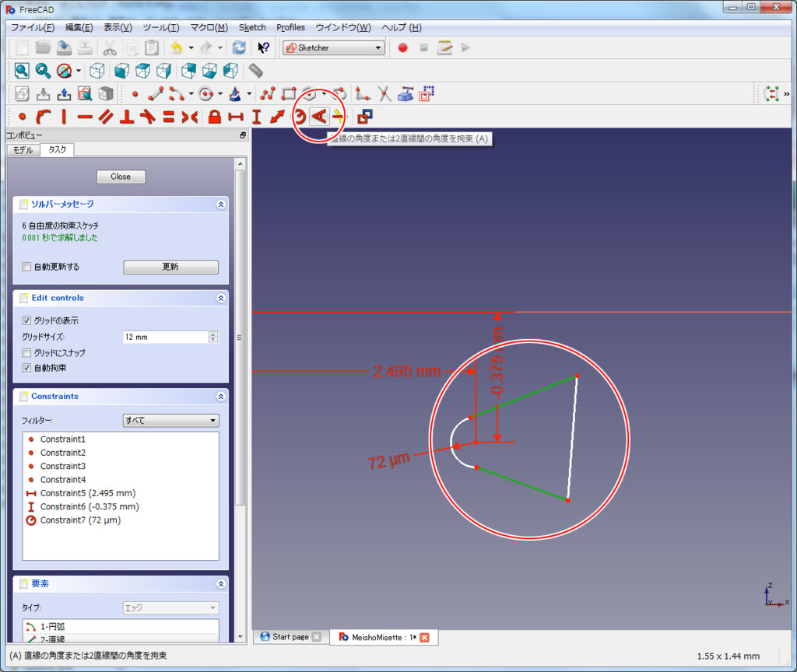Apply the symmetric constraint
This screenshot has width=797, height=672.
(190, 117)
